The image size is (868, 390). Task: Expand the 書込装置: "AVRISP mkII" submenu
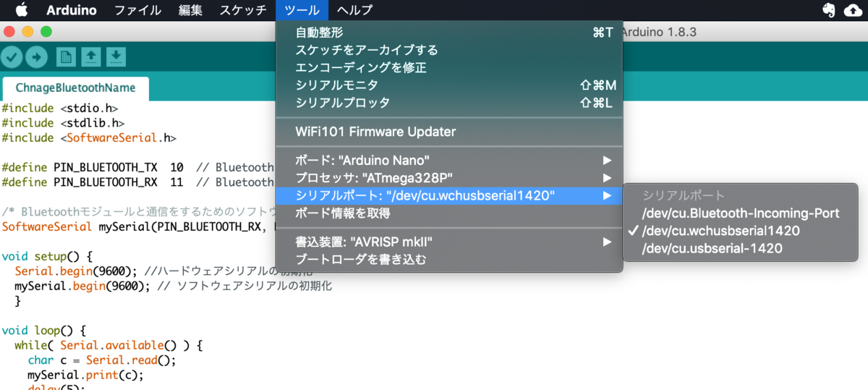[x=449, y=242]
